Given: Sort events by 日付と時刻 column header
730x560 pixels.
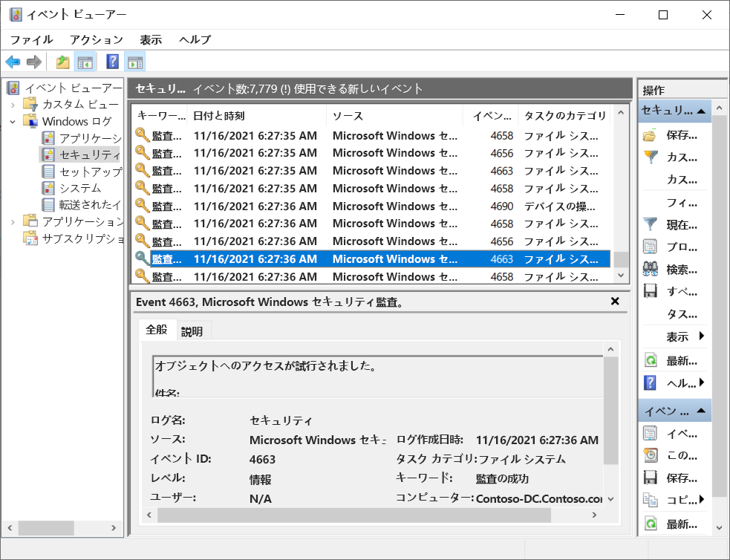Looking at the screenshot, I should (x=257, y=116).
